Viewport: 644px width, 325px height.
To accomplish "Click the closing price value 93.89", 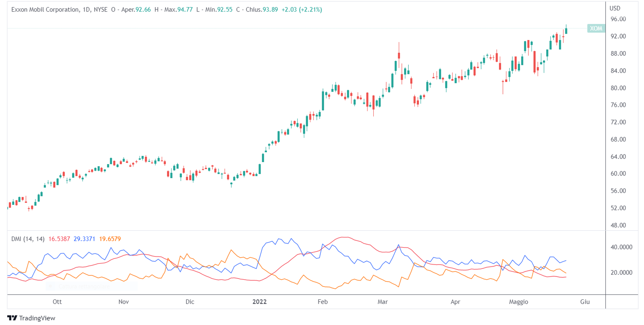I will point(270,10).
